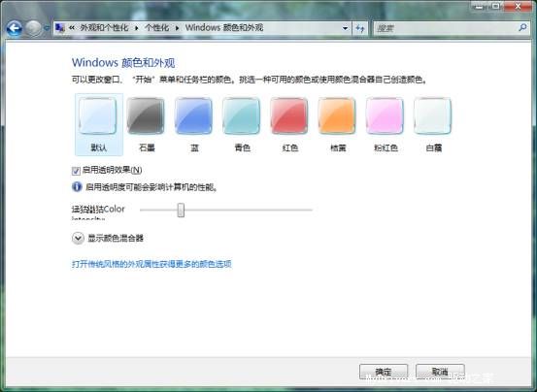Click the refresh icon beside address bar
This screenshot has height=392, width=537.
tap(359, 28)
